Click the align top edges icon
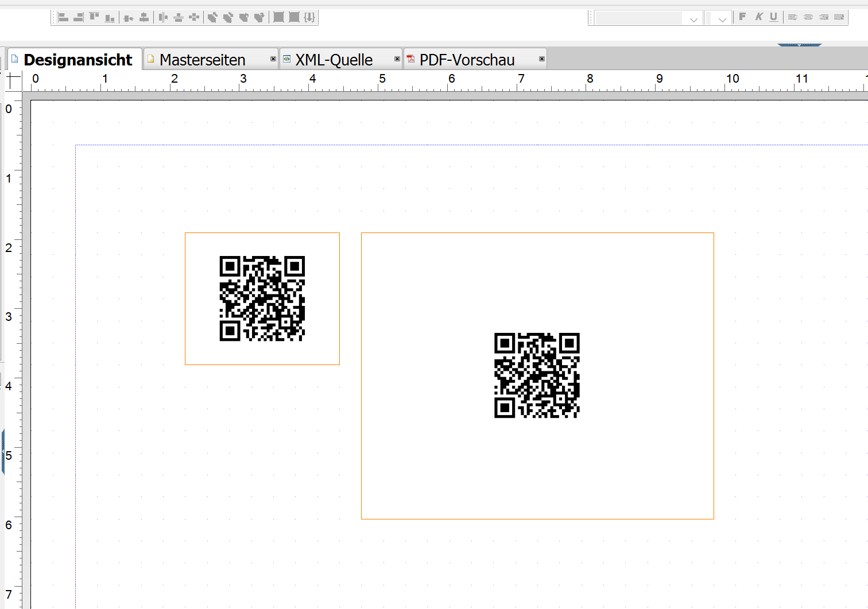Screen dimensions: 868x609 (x=94, y=18)
